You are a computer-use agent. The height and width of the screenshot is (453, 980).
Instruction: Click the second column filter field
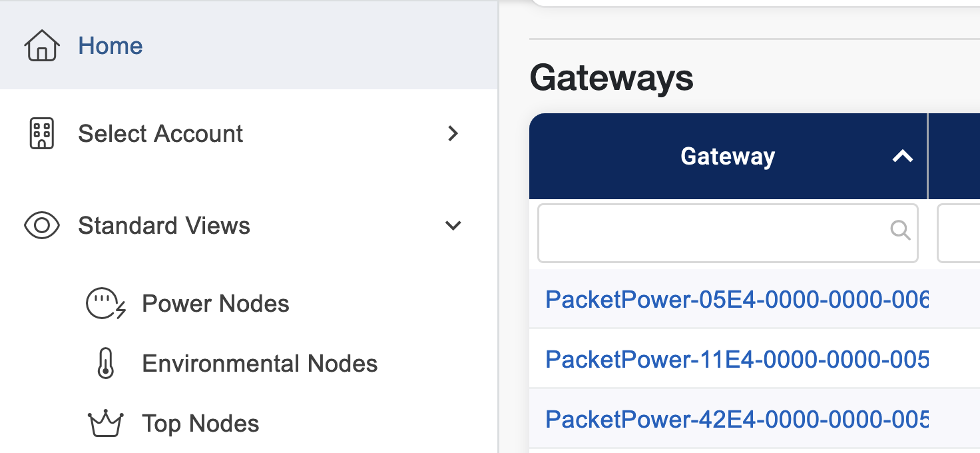(959, 232)
